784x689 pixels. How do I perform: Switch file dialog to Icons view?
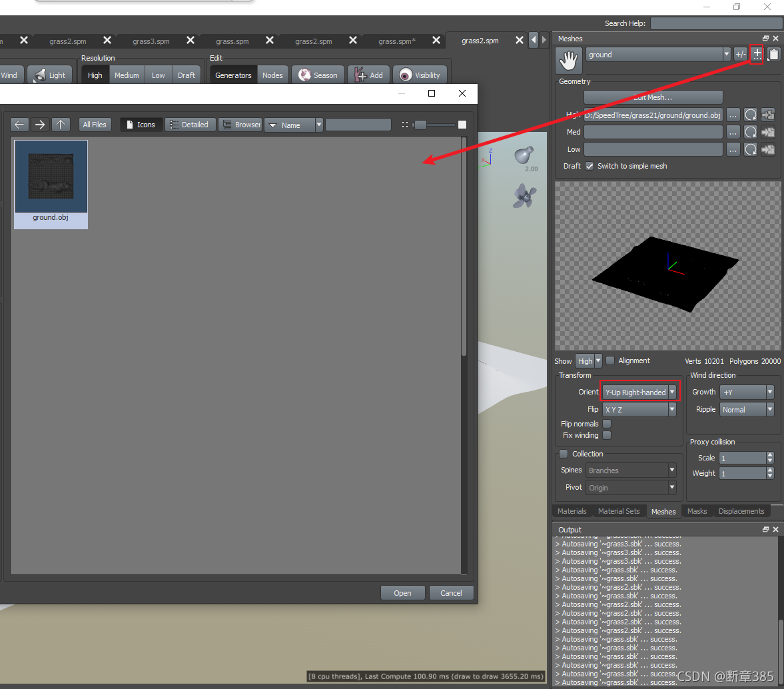141,125
